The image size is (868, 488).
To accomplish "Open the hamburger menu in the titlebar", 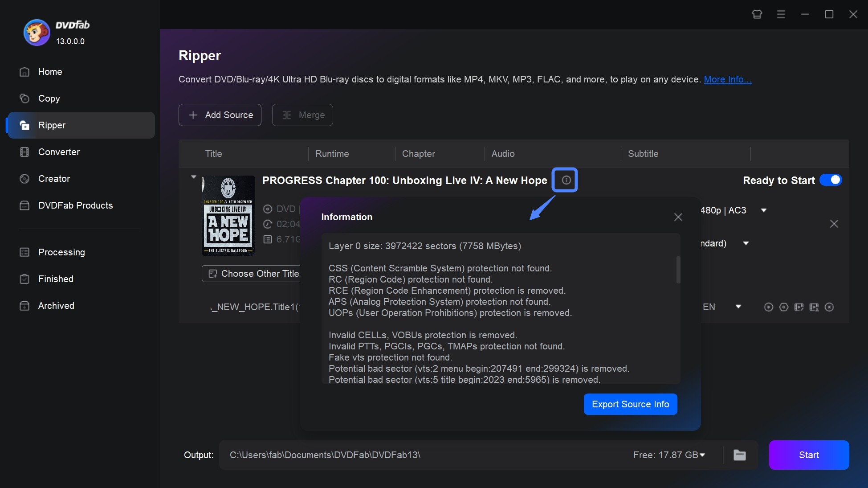I will click(x=781, y=14).
